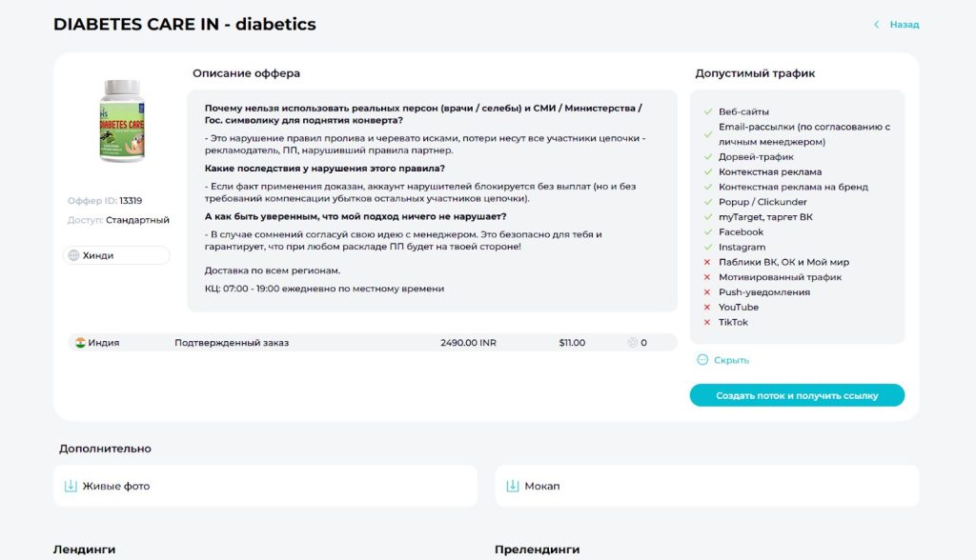Click the small icon next to 0 in the India row

(631, 343)
